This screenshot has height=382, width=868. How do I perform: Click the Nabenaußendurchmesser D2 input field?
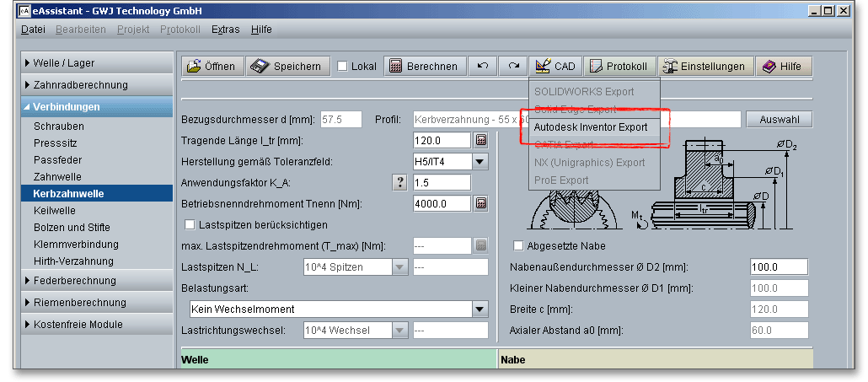click(x=779, y=267)
